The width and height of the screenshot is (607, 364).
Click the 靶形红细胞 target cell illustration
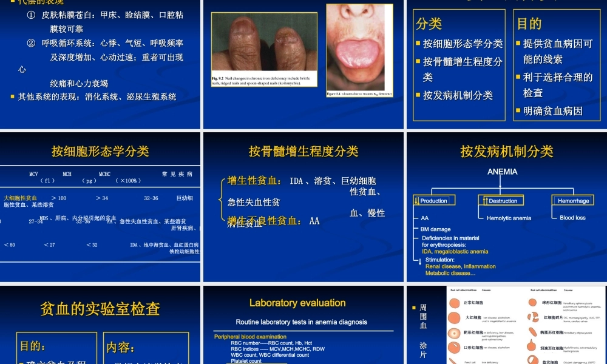[x=454, y=333]
